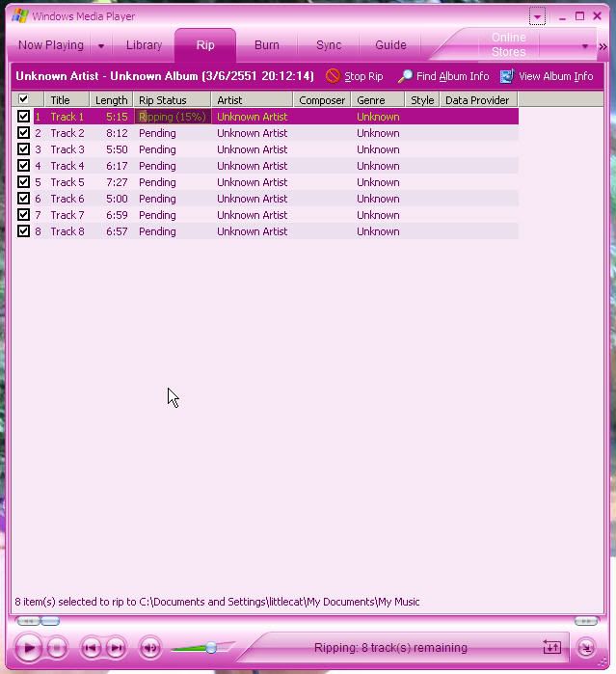Uncheck Track 4 checkbox
The height and width of the screenshot is (674, 616).
pyautogui.click(x=24, y=166)
